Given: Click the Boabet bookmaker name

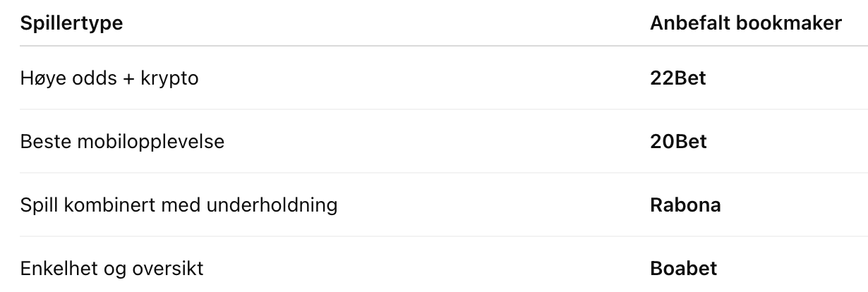Looking at the screenshot, I should click(683, 269).
